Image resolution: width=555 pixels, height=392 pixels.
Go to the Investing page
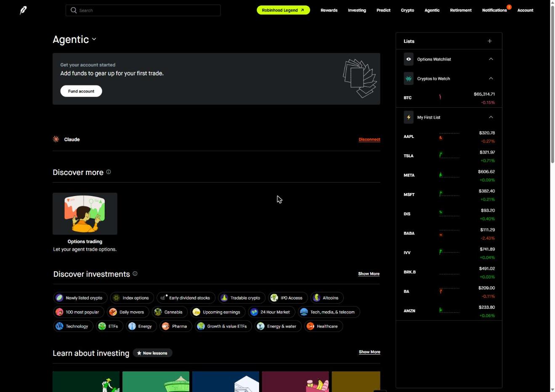tap(357, 10)
